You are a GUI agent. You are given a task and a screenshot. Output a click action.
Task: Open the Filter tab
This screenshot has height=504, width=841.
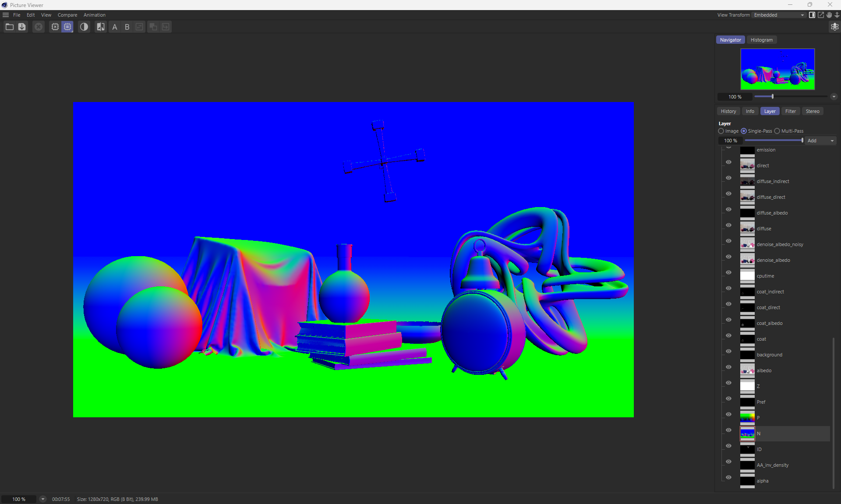pos(790,111)
